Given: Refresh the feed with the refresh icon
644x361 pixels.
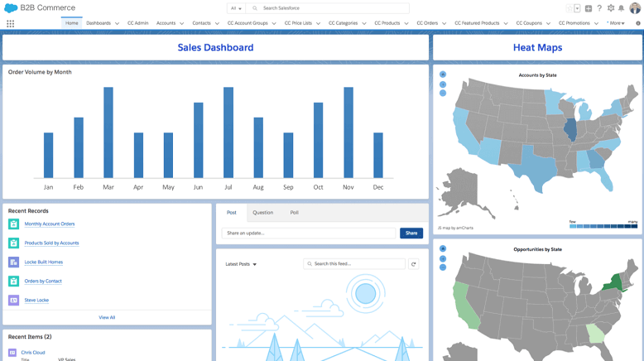Looking at the screenshot, I should coord(414,264).
